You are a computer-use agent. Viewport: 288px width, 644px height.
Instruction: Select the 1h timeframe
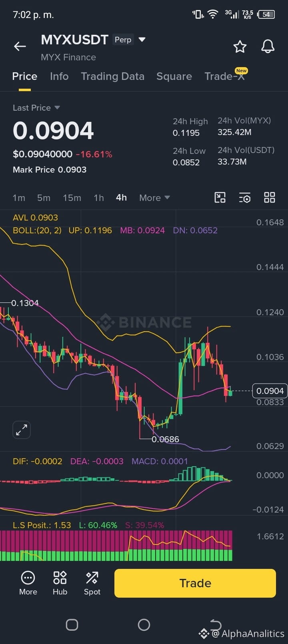click(x=99, y=198)
